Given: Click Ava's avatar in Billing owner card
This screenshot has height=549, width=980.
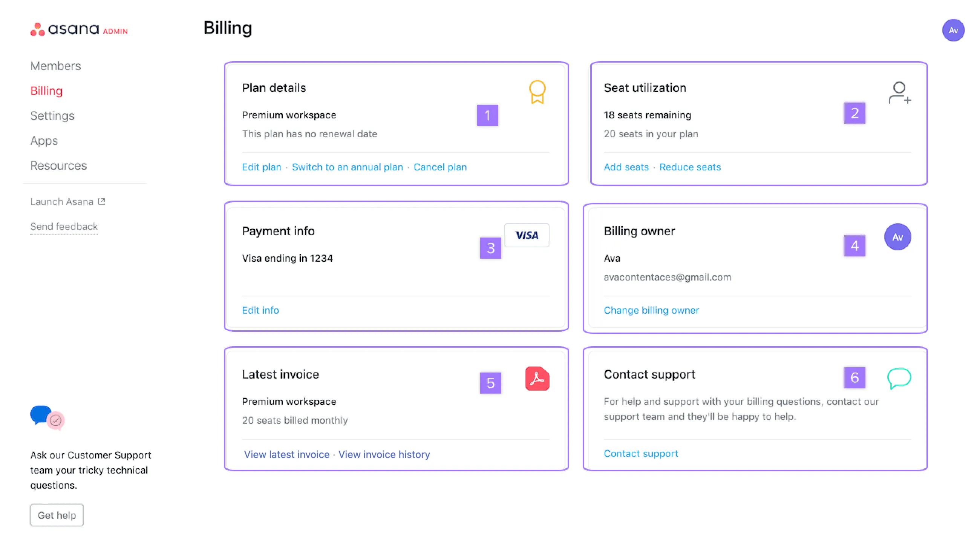Looking at the screenshot, I should coord(897,237).
